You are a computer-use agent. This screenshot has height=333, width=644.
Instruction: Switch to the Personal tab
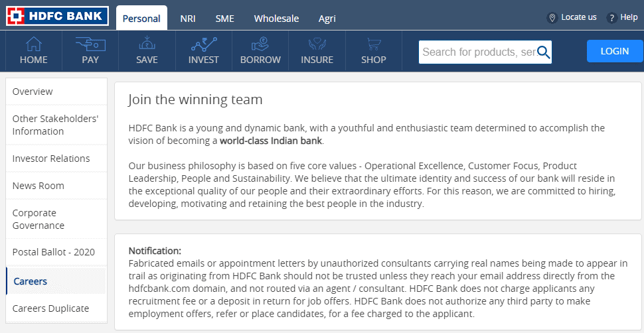tap(141, 18)
